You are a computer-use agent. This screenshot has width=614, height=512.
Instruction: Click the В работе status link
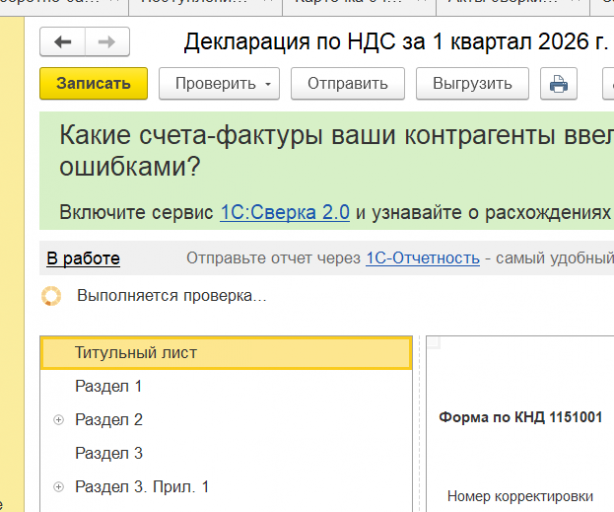point(83,258)
